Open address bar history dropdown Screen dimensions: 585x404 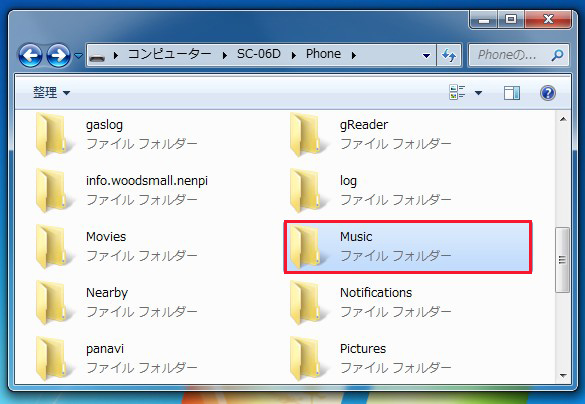pos(426,56)
